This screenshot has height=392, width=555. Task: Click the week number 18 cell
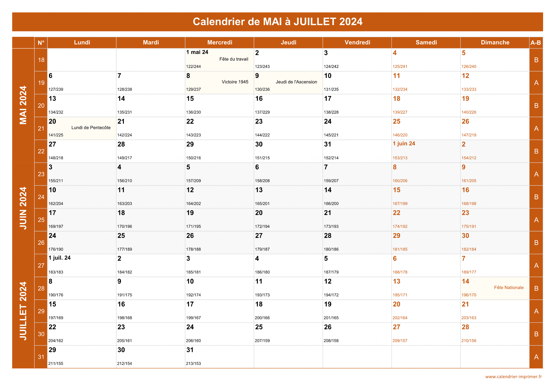point(41,60)
